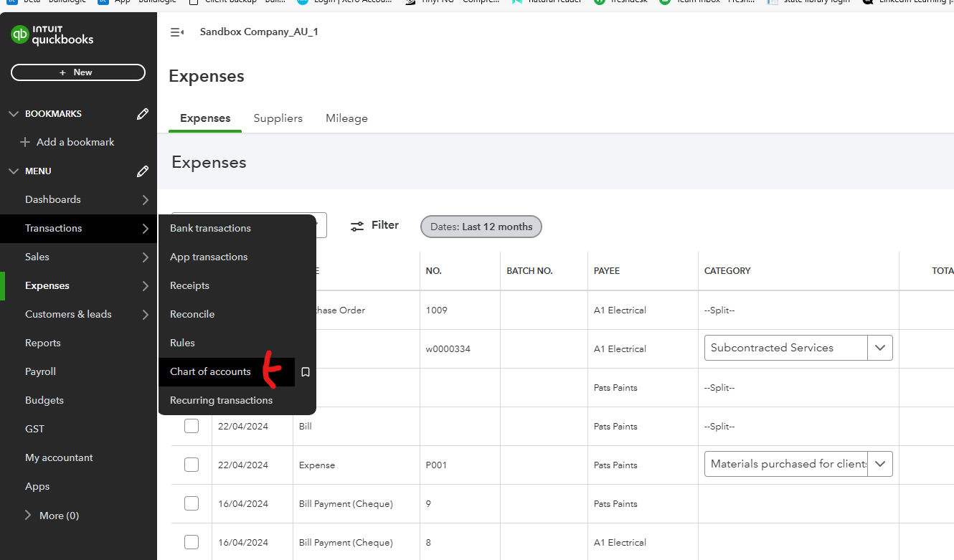Open the Login Xero browser bookmark
This screenshot has width=954, height=560.
(344, 1)
